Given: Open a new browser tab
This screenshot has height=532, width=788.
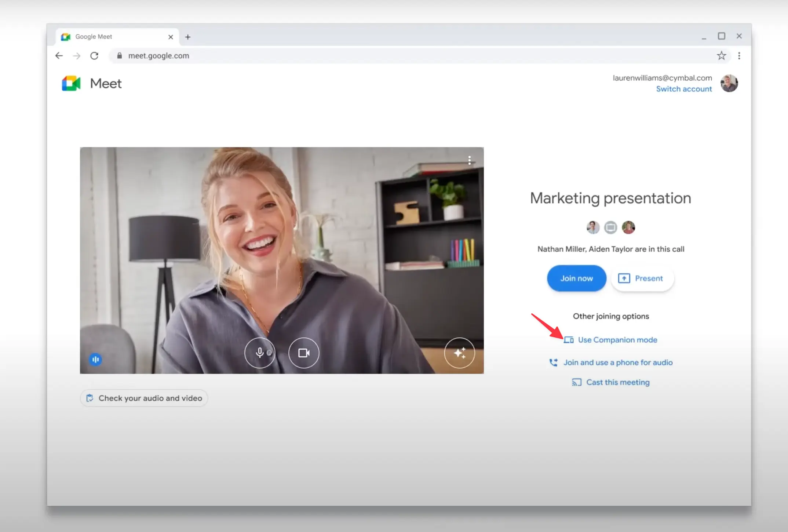Looking at the screenshot, I should click(x=187, y=36).
